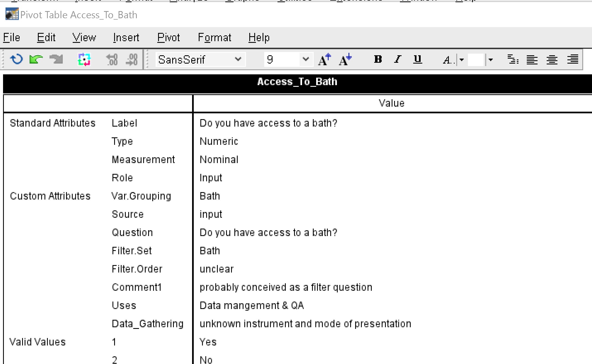Expand the text color dropdown arrow
The image size is (592, 364).
tap(462, 60)
